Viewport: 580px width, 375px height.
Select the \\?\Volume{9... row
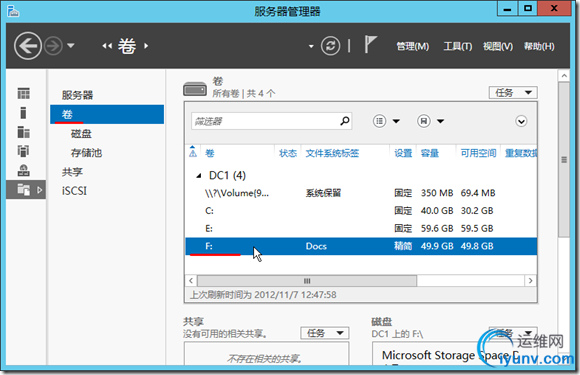point(361,193)
